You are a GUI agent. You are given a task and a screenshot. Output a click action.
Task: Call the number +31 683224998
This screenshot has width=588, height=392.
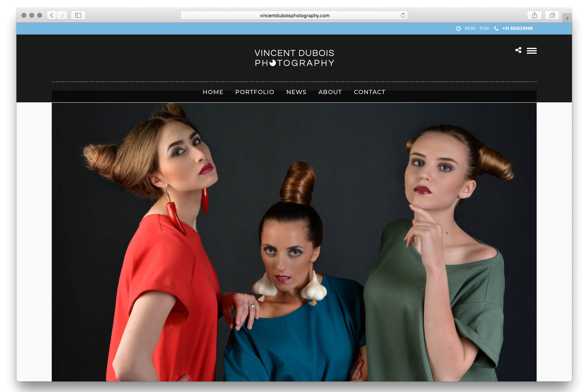tap(517, 29)
